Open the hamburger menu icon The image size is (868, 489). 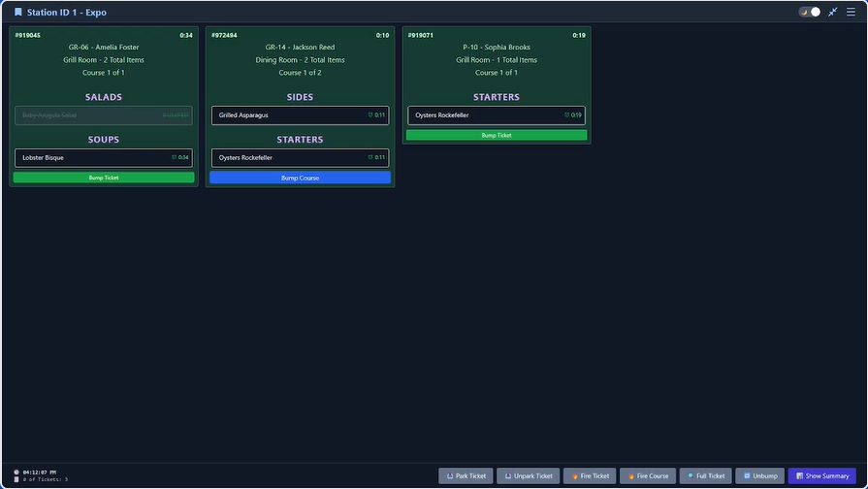click(x=851, y=12)
